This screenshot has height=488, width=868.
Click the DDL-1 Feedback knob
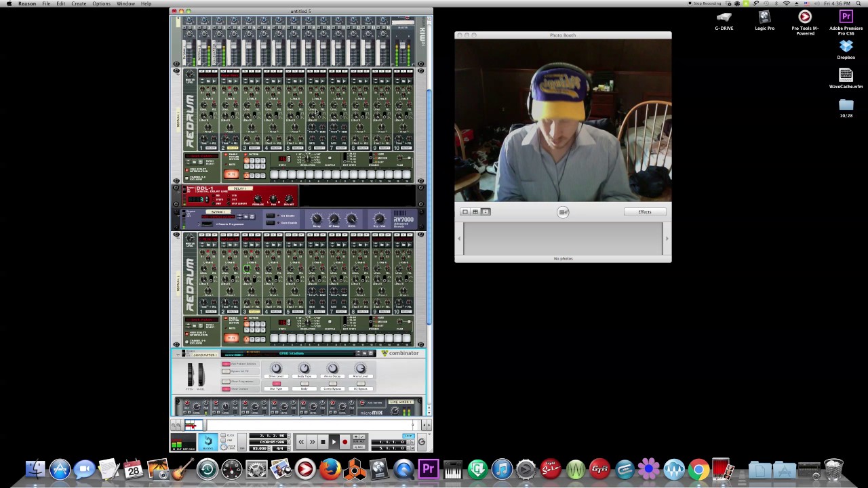[x=258, y=199]
